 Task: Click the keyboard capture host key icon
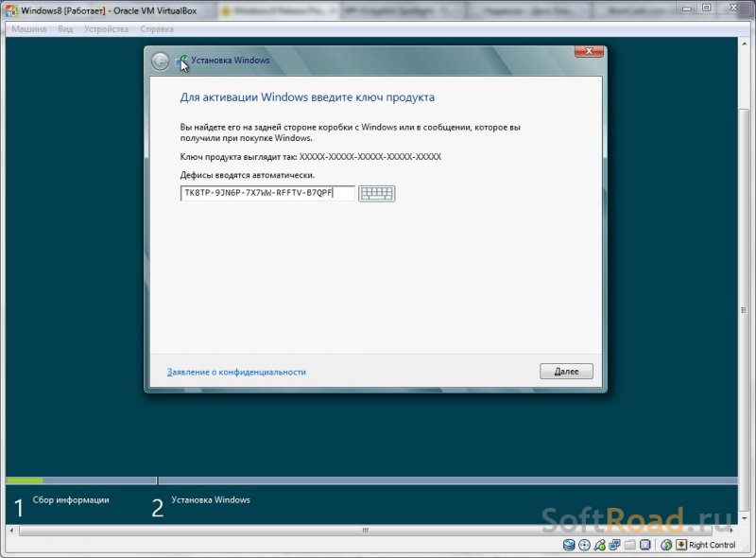tap(681, 545)
